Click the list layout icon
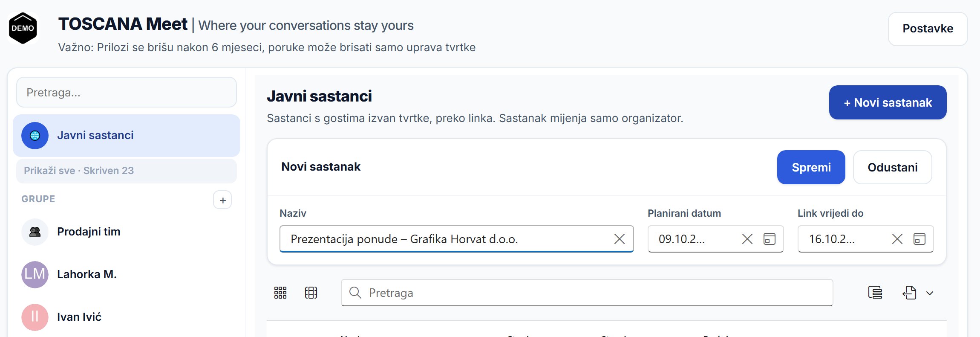980x337 pixels. [x=875, y=293]
